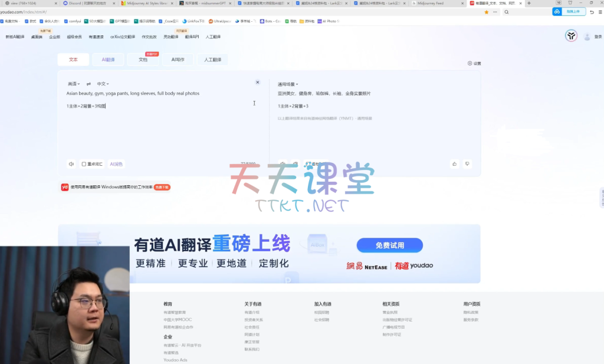
Task: Click the 免费试用 banner button
Action: [x=389, y=245]
